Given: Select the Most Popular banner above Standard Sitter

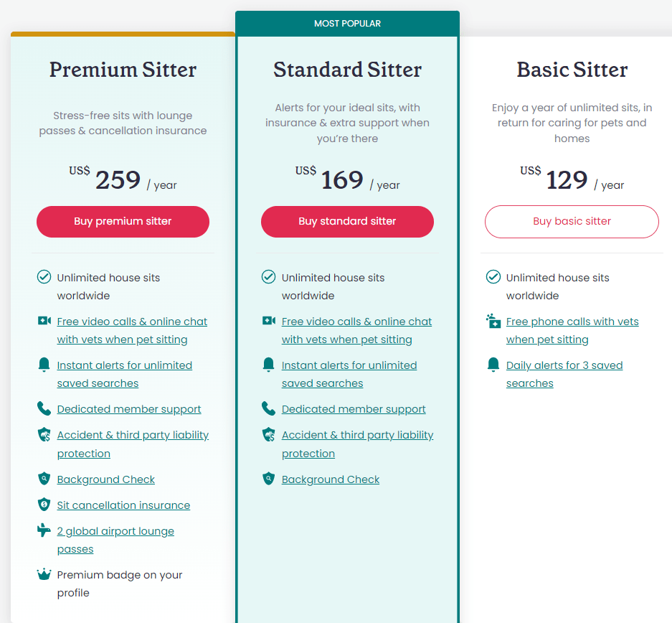Looking at the screenshot, I should click(347, 24).
